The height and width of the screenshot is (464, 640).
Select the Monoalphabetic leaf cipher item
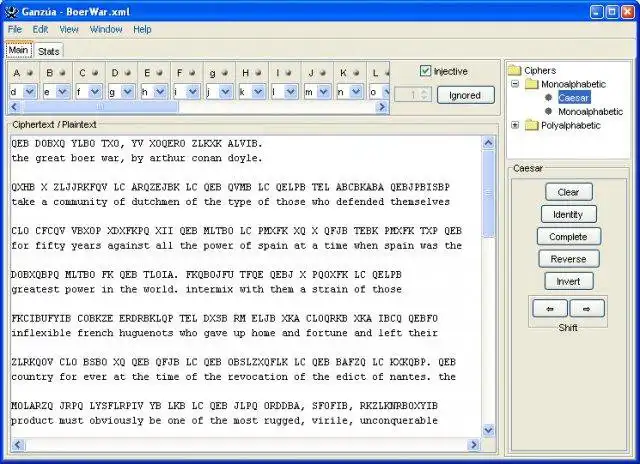pos(590,111)
